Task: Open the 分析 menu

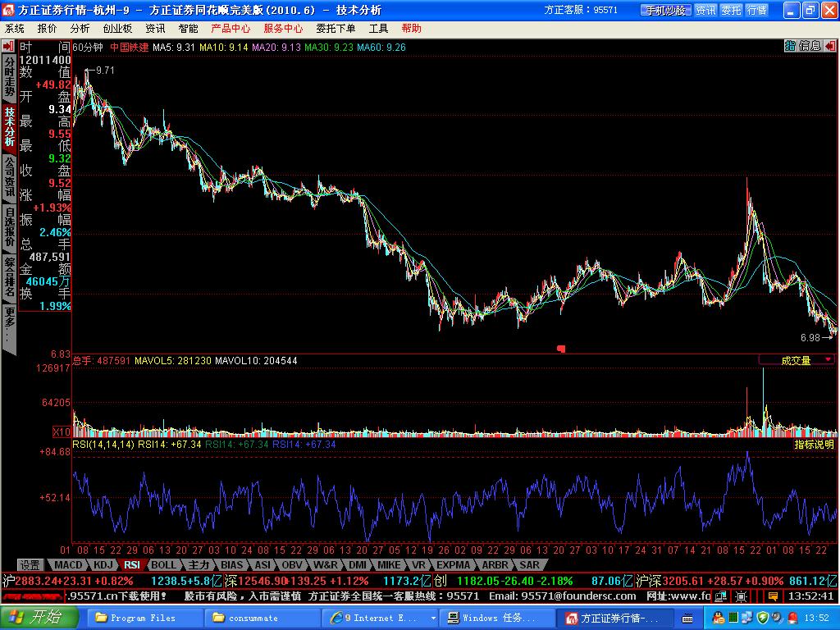Action: click(x=80, y=29)
